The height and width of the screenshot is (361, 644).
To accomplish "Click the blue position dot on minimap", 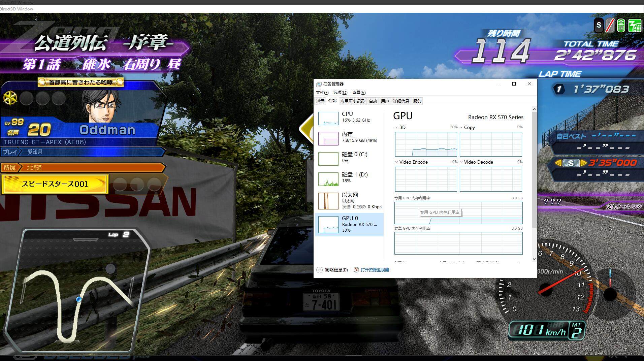I will (79, 299).
